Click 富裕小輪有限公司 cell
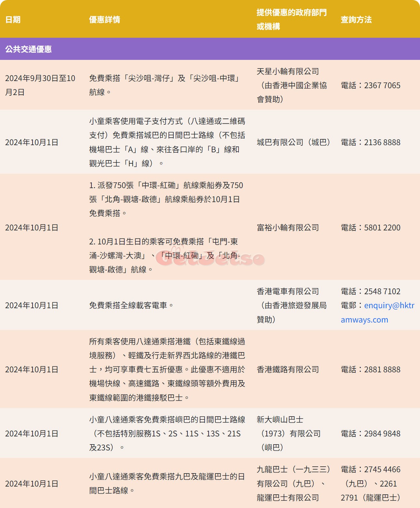420x508 pixels. click(x=288, y=227)
